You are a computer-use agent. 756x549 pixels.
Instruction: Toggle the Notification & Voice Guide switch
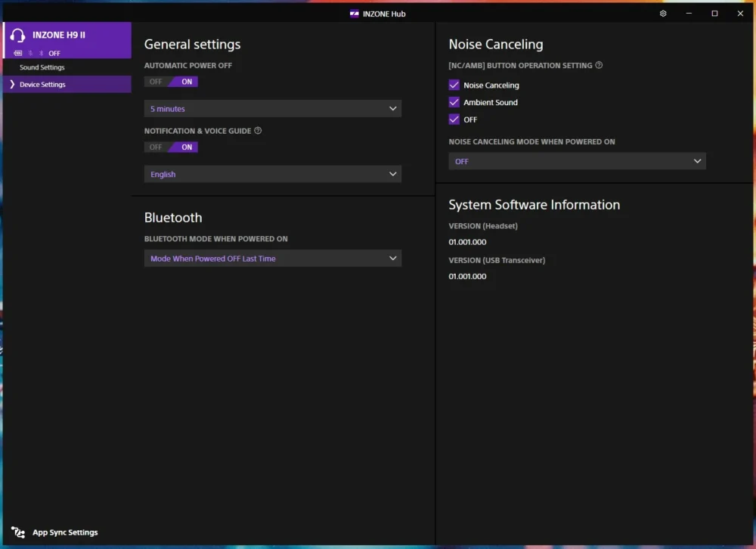coord(171,147)
